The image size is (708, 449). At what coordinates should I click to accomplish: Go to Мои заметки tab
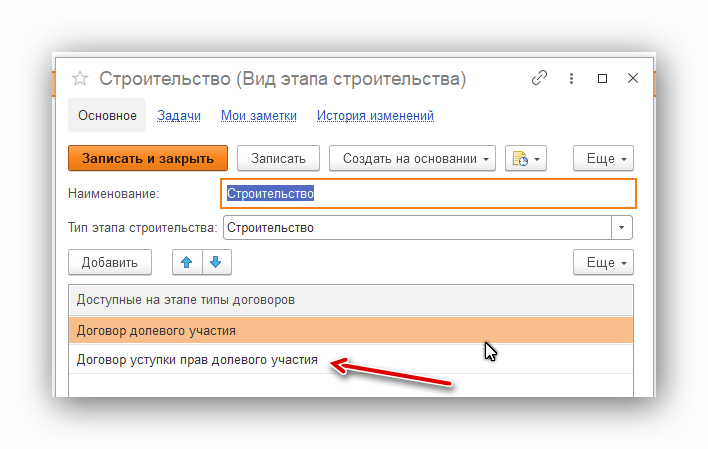(x=259, y=116)
